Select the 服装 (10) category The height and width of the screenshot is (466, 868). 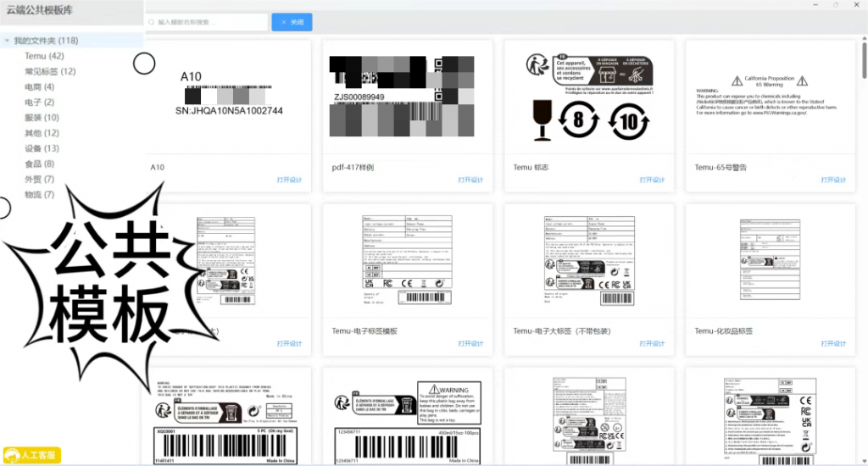(42, 118)
